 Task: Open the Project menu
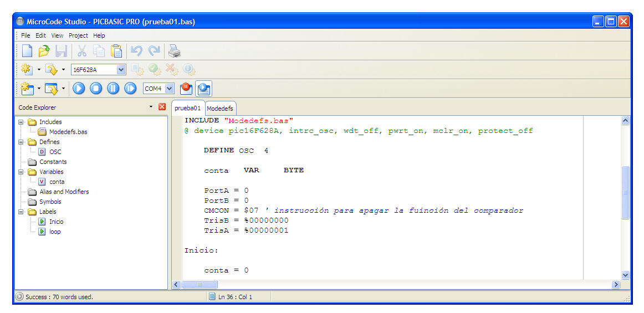[78, 35]
